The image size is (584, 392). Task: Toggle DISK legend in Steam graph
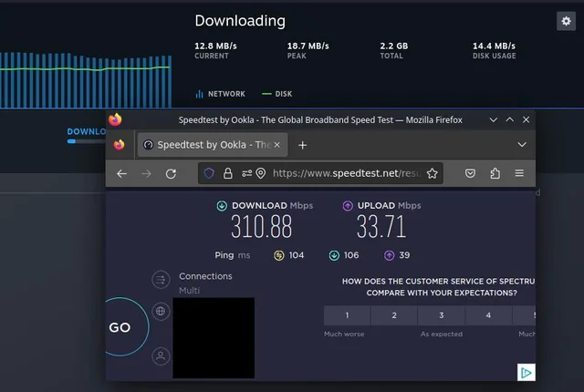point(277,94)
